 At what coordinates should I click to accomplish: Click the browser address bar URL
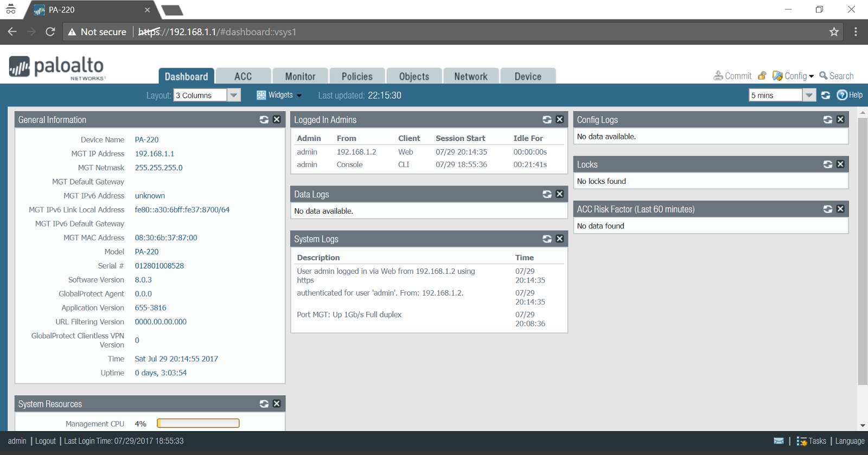pos(217,32)
